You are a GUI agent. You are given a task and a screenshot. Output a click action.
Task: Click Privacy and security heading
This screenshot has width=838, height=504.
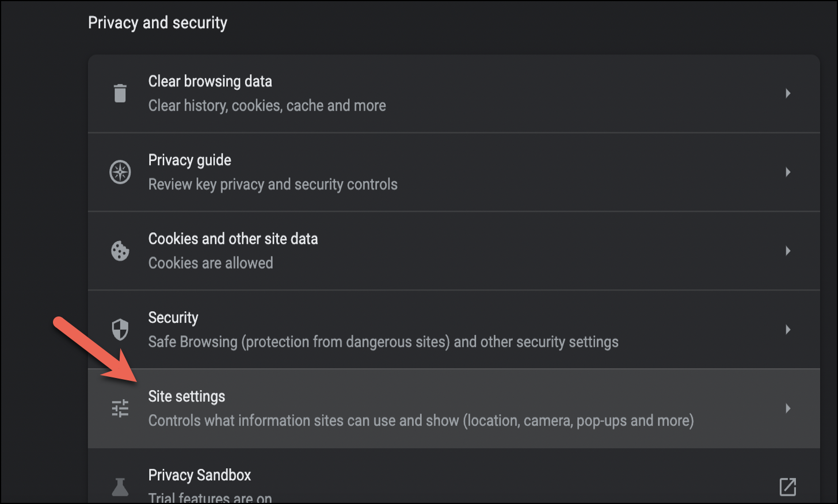157,23
